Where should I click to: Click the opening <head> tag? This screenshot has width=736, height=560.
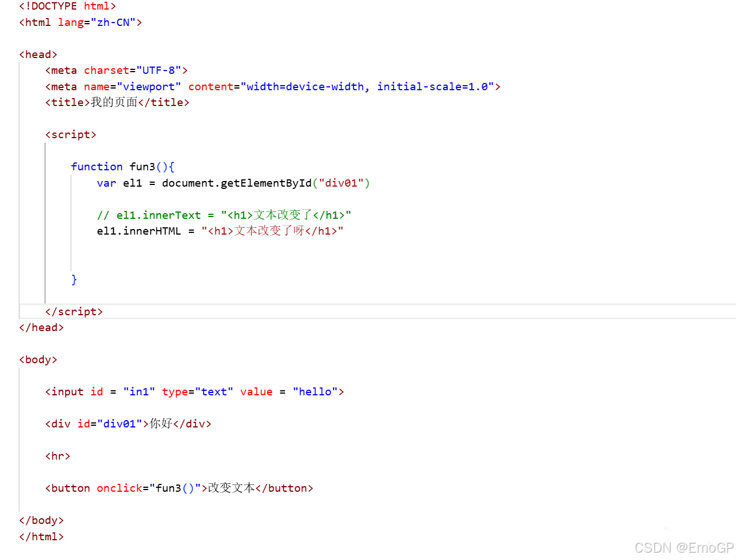(x=38, y=55)
